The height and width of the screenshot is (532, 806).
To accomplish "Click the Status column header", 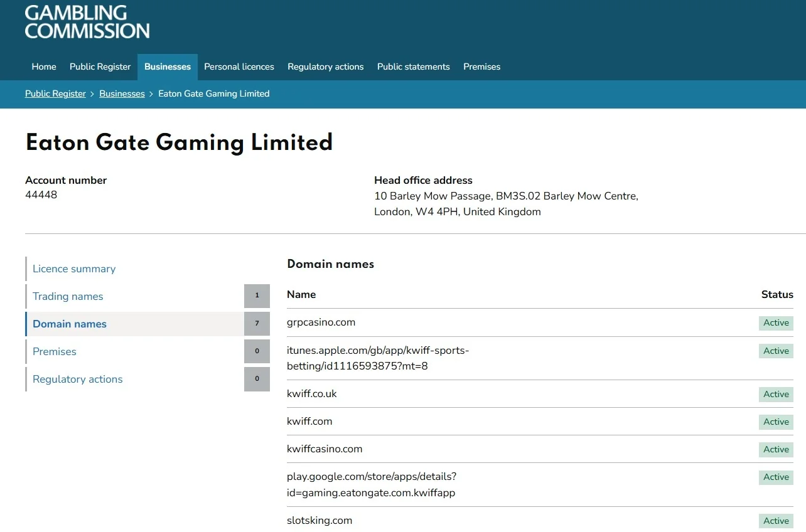I will pyautogui.click(x=777, y=294).
